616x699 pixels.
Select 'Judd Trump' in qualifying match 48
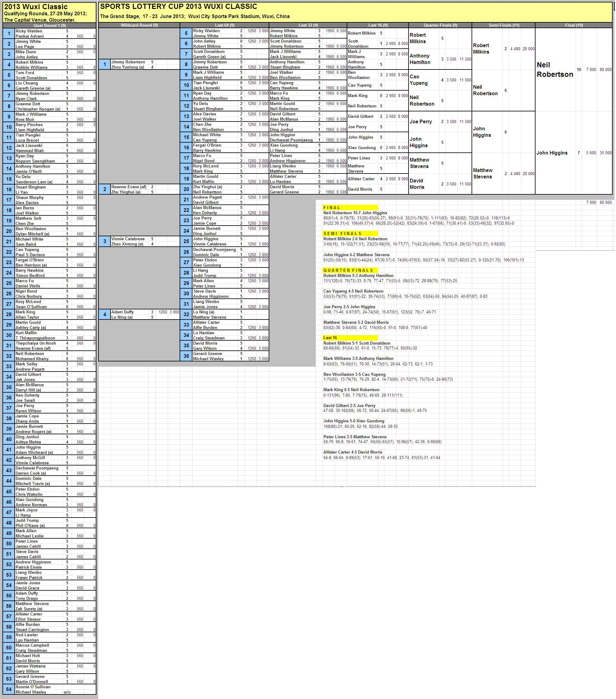27,520
